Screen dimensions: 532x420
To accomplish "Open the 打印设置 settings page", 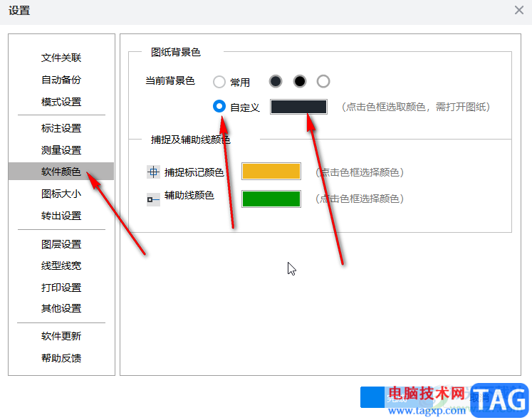I will click(61, 288).
